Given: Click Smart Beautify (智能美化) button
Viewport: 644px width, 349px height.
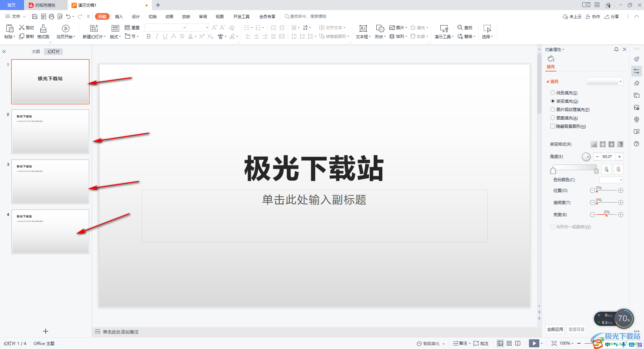Looking at the screenshot, I should (428, 343).
